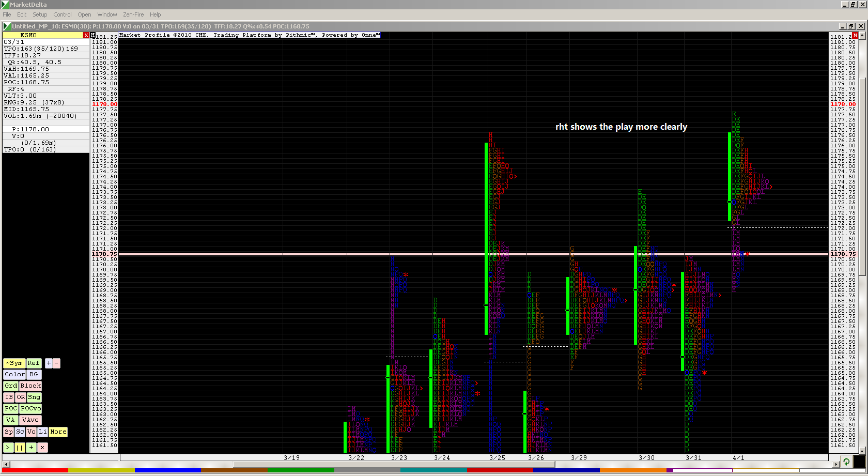Click the vertical scrollbar up arrow
The image size is (868, 476).
coord(863,36)
